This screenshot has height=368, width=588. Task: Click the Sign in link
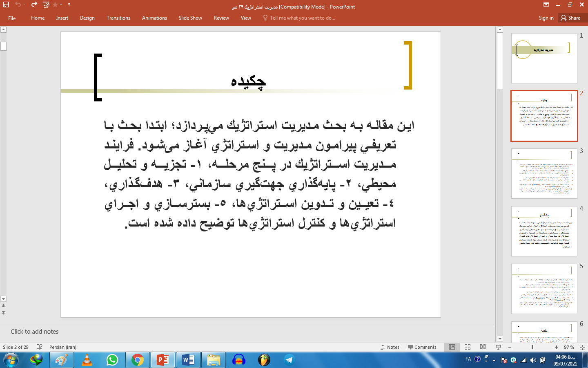(546, 18)
